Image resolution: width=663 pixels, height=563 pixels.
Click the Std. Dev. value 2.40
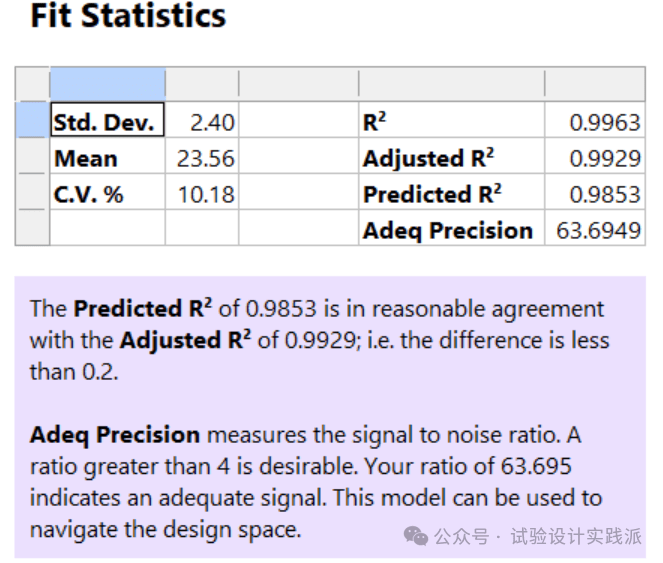point(202,120)
